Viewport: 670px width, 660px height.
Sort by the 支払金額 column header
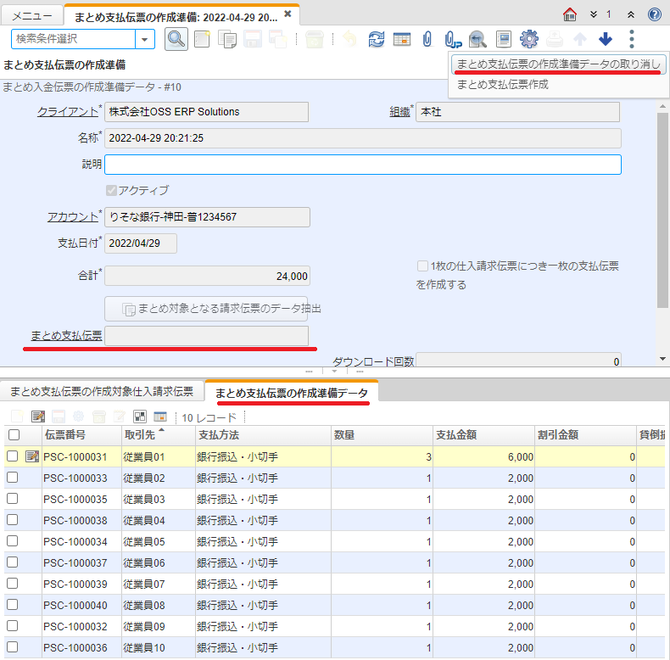(x=484, y=435)
